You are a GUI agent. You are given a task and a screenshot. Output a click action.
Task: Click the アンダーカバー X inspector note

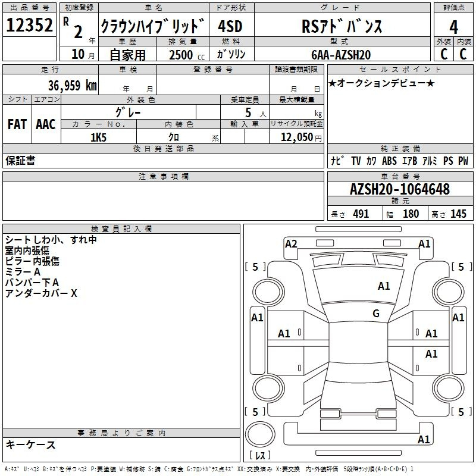pyautogui.click(x=41, y=293)
